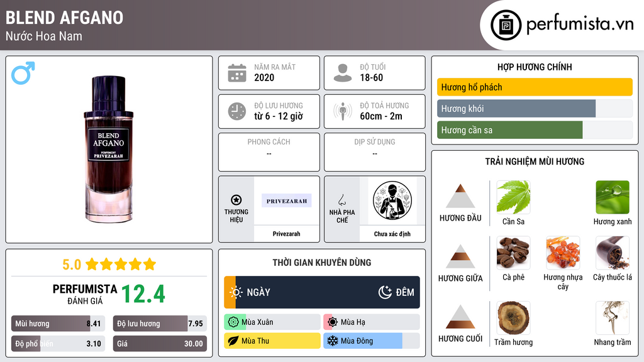
Task: Click the Độ phổ biến 3.10 rating bar
Action: (x=58, y=344)
